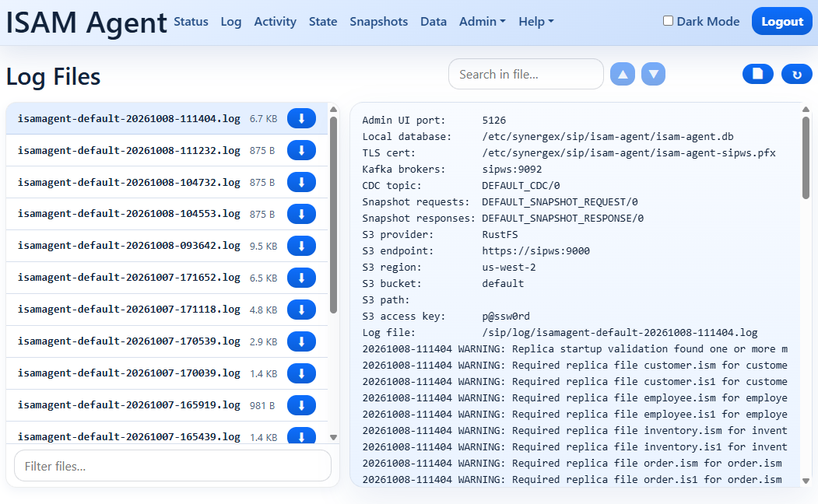Click the blue file document icon button
This screenshot has width=818, height=504.
757,74
